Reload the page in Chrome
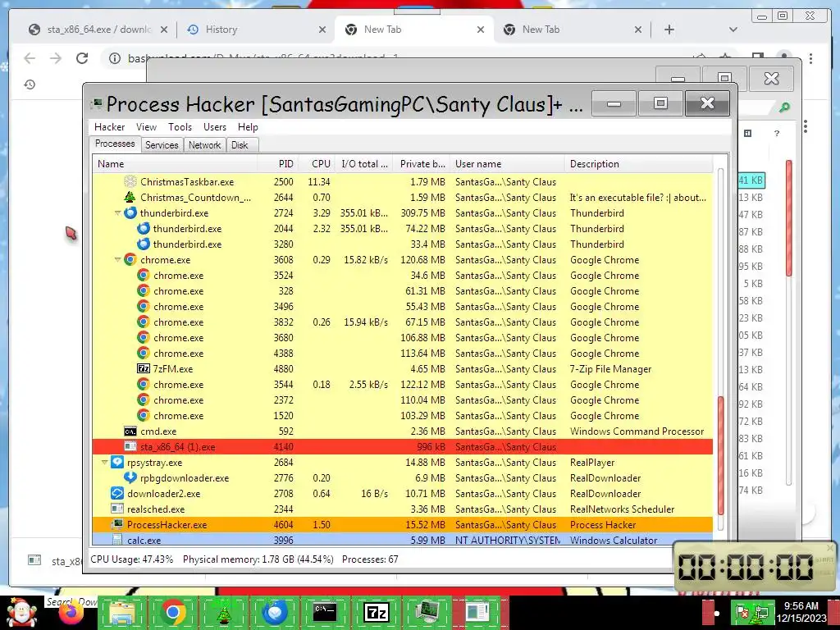The height and width of the screenshot is (630, 840). tap(82, 58)
